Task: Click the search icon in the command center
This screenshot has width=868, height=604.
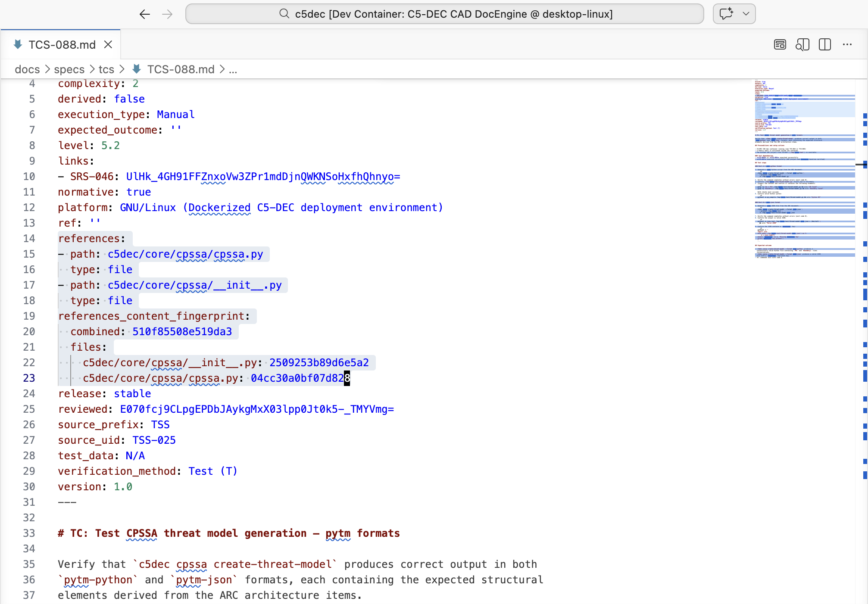Action: (x=284, y=14)
